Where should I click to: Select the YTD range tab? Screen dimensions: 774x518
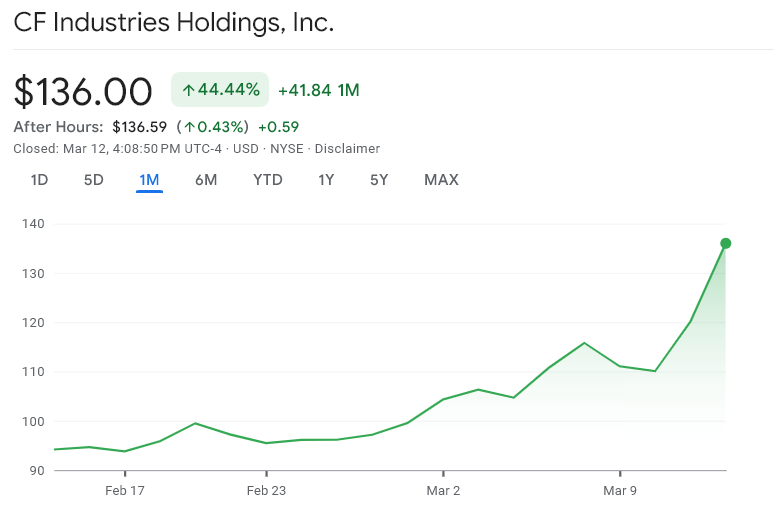click(x=268, y=180)
